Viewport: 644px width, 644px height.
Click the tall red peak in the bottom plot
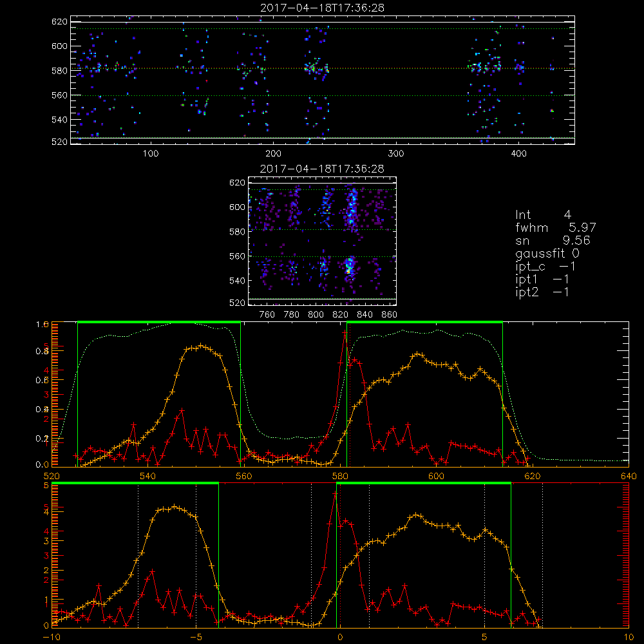coord(335,493)
